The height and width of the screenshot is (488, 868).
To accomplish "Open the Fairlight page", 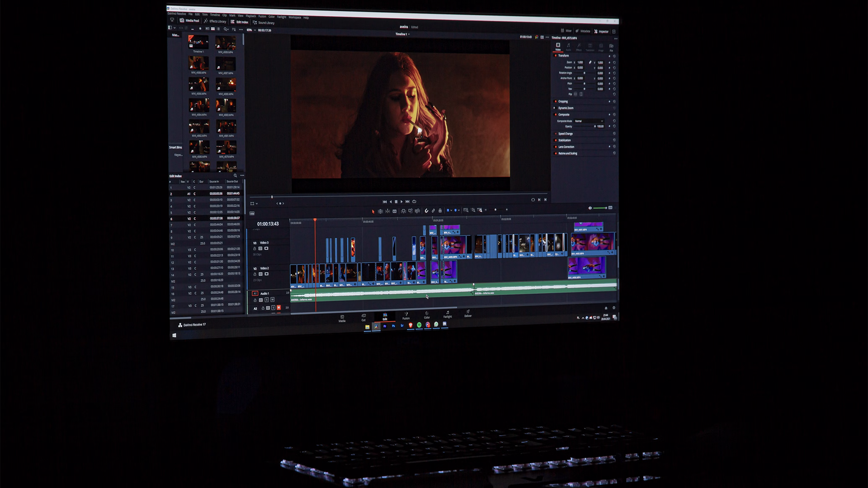I will (x=448, y=314).
